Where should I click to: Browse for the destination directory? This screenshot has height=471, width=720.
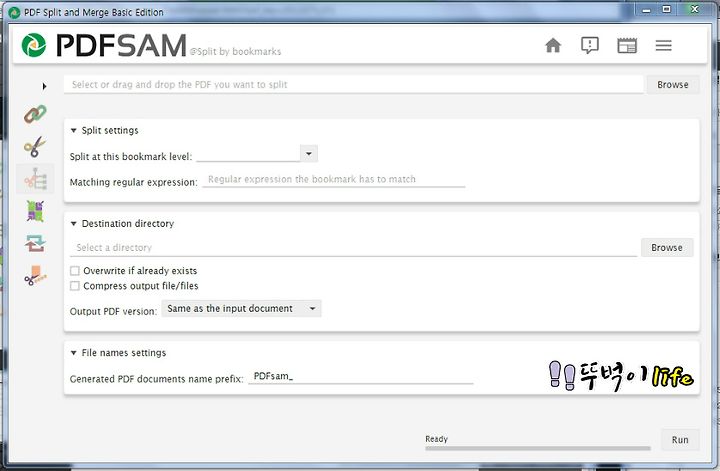pos(667,247)
